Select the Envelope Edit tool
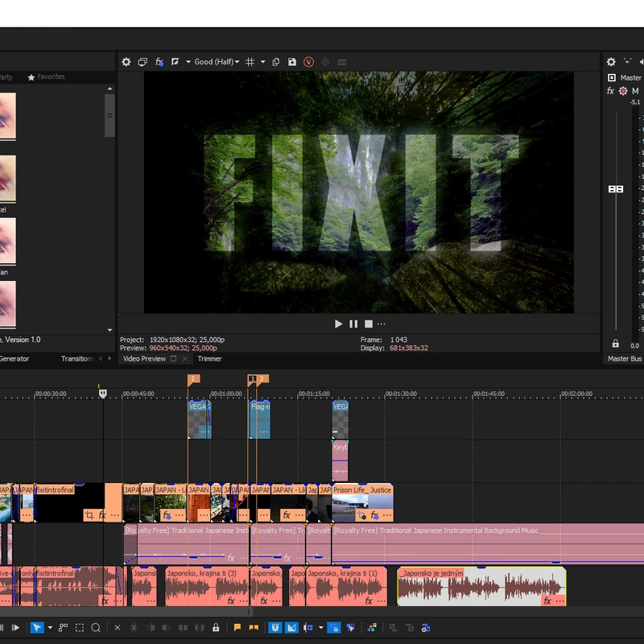This screenshot has height=644, width=644. tap(63, 628)
